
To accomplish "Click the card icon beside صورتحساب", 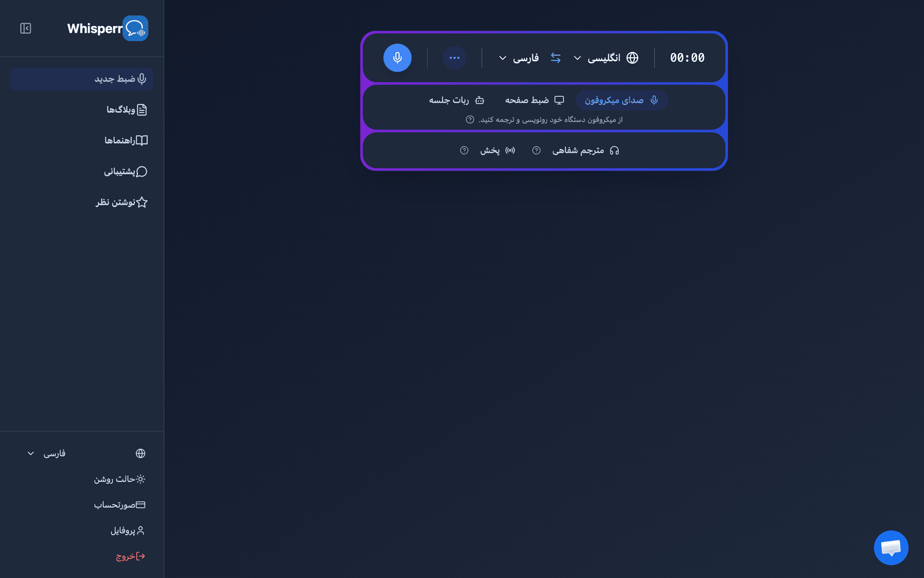I will (x=140, y=505).
